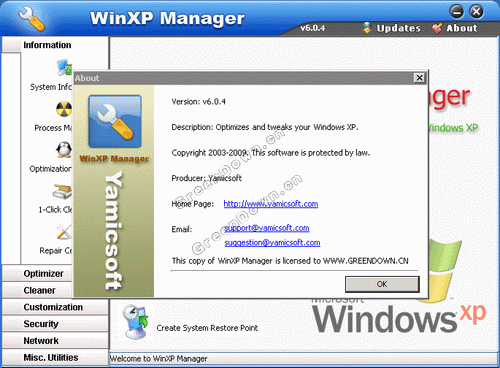The image size is (500, 368).
Task: Open the 1-Click Cleaner icon
Action: (x=63, y=191)
